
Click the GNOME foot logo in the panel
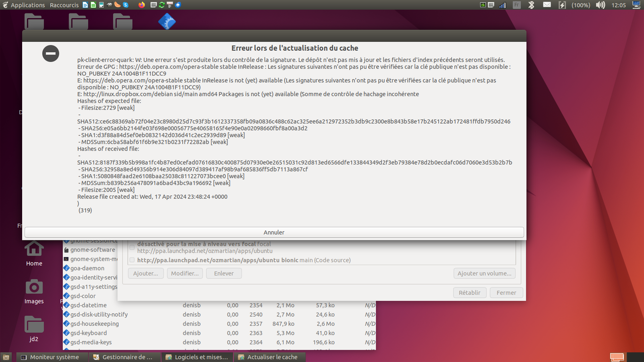click(x=5, y=5)
